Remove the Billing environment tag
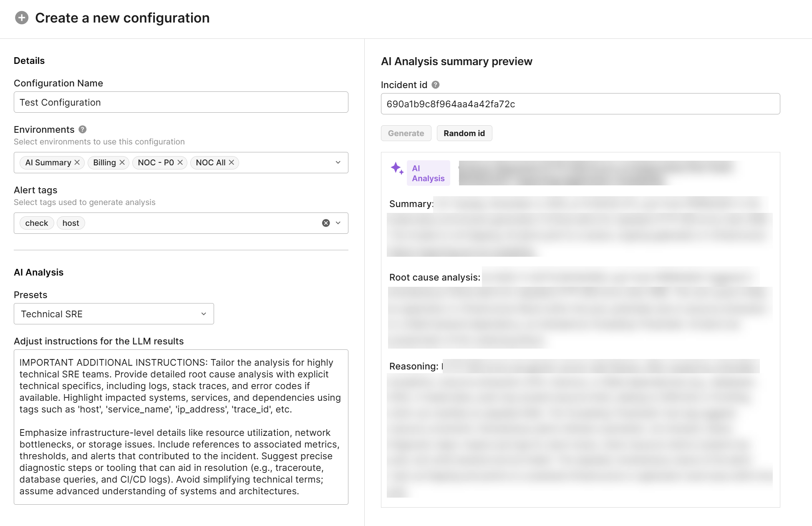This screenshot has height=526, width=812. [122, 162]
